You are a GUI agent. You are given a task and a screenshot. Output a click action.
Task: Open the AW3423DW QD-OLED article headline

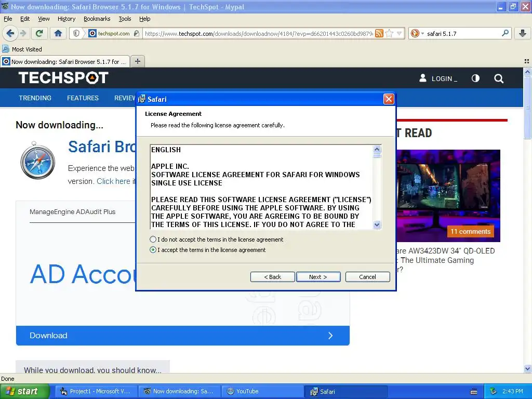tap(445, 260)
